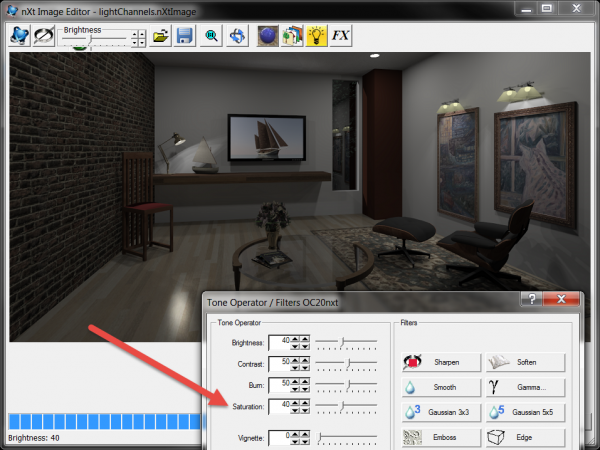Apply the Sharpen filter
This screenshot has height=450, width=600.
[x=441, y=362]
